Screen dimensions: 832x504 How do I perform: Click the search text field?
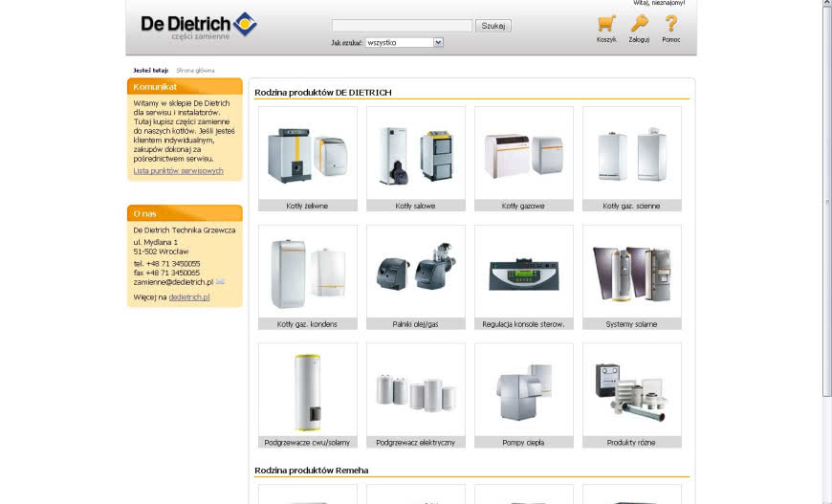(402, 26)
